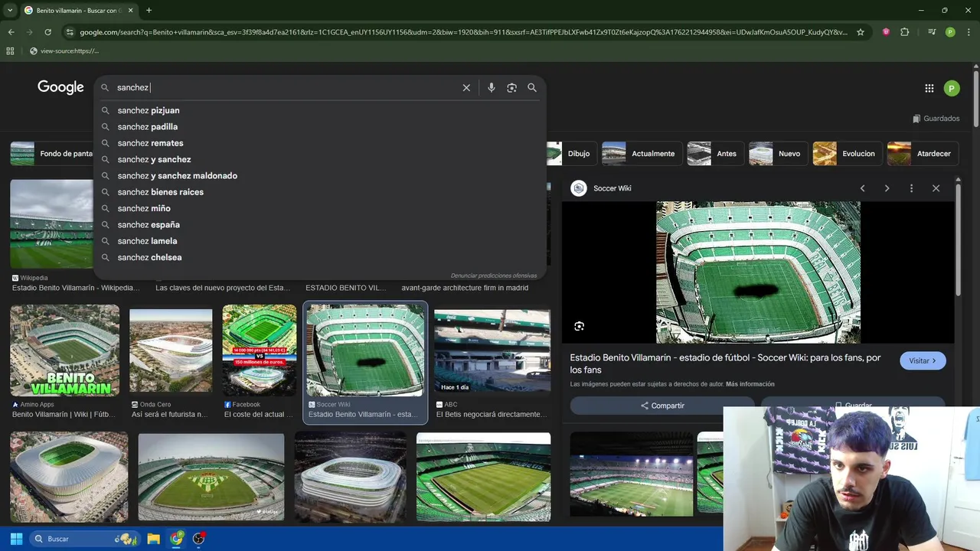
Task: Open the bookmarks apps grid icon
Action: [10, 51]
